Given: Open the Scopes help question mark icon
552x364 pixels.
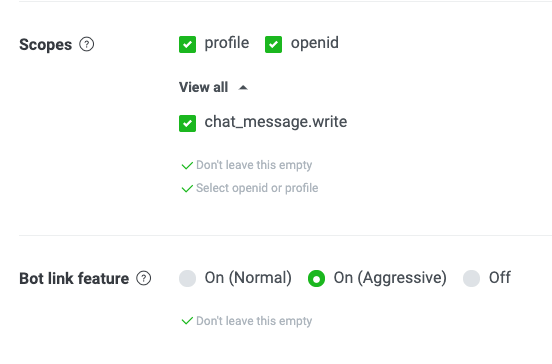Looking at the screenshot, I should click(87, 44).
